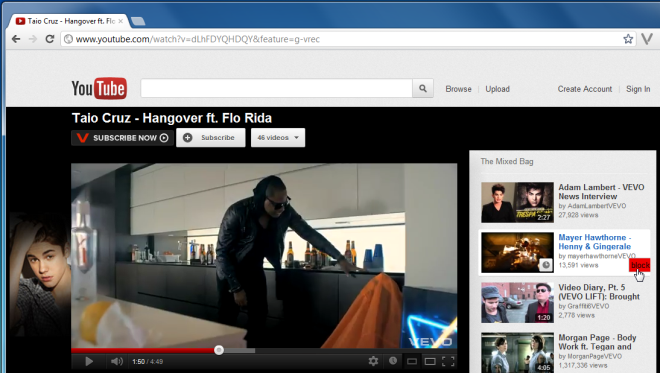
Task: Switch to the small player size icon
Action: 412,361
